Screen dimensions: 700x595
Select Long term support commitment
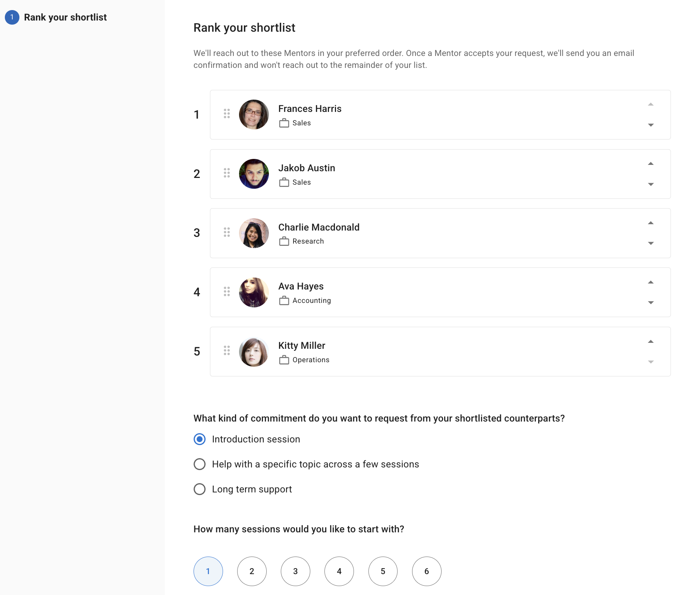point(200,489)
